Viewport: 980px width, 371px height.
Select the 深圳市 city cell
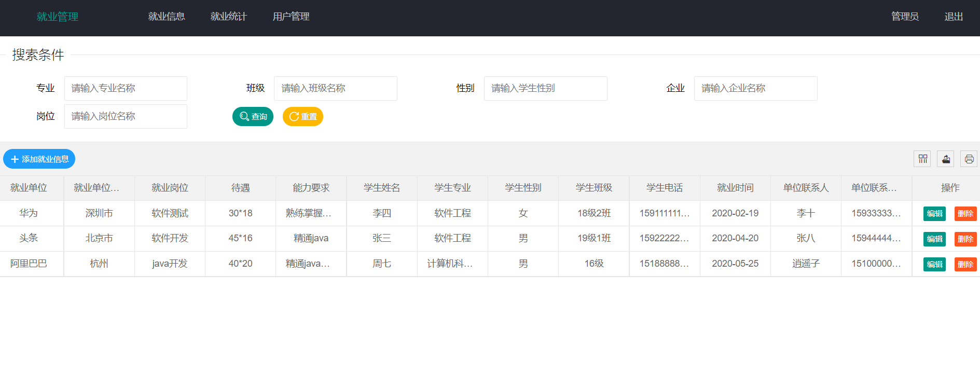pyautogui.click(x=99, y=213)
